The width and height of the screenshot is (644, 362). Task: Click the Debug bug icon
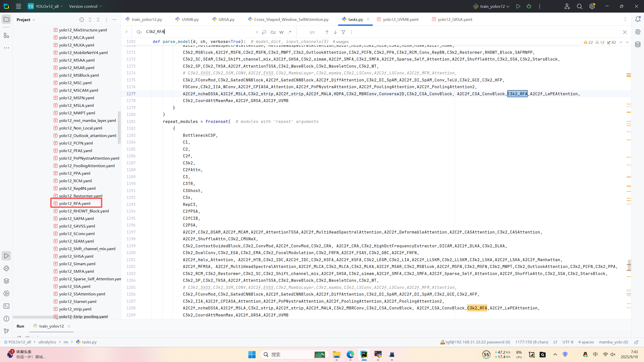(529, 6)
